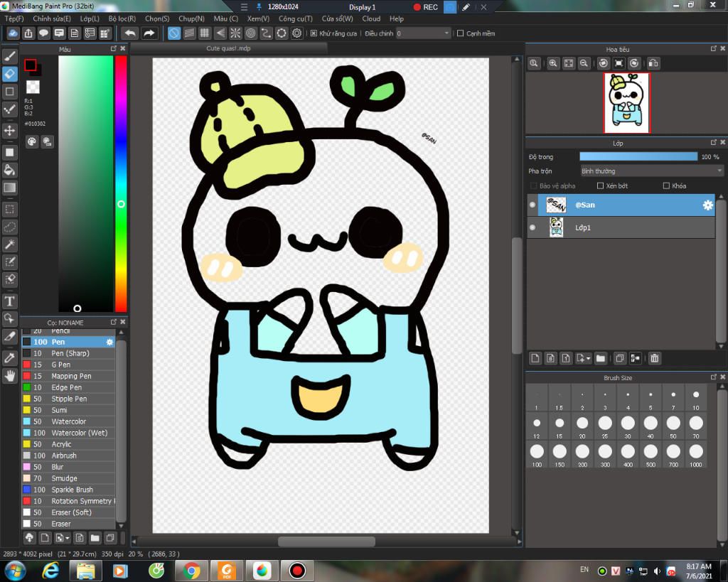Screen dimensions: 728x582
Task: Hide the Lớp1 layer
Action: point(532,227)
